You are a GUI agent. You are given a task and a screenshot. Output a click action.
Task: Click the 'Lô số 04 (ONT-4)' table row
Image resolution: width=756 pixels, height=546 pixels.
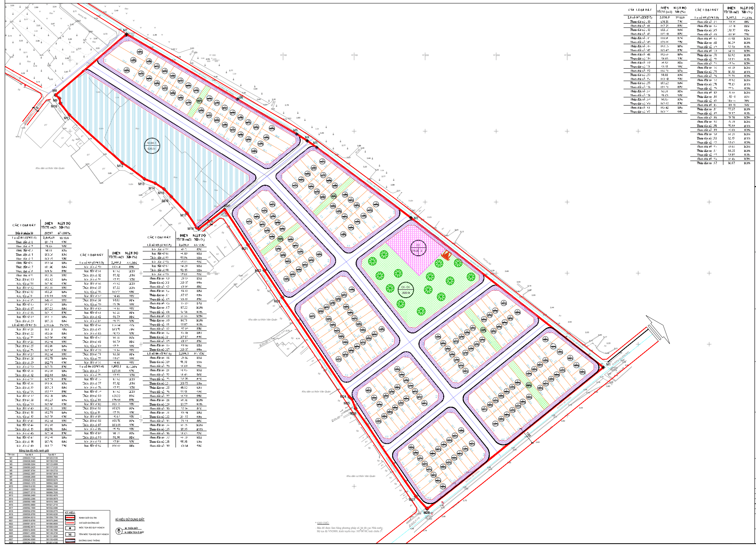pyautogui.click(x=107, y=366)
